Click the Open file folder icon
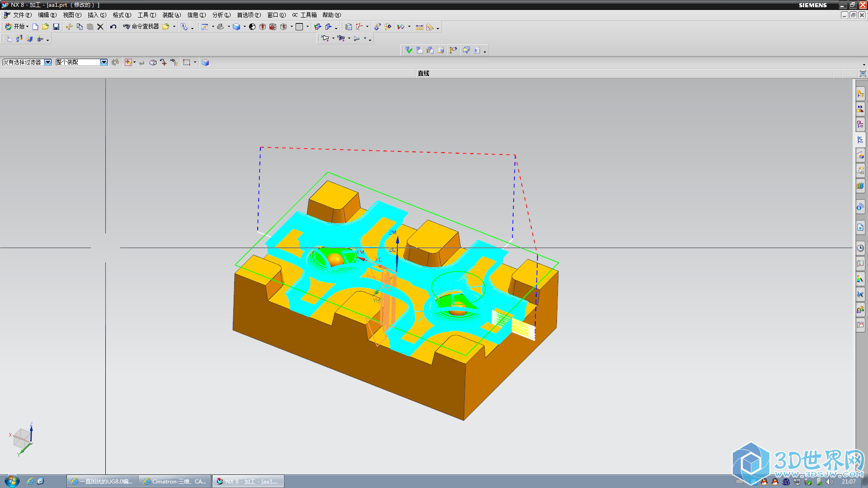Viewport: 868px width, 488px height. tap(45, 27)
